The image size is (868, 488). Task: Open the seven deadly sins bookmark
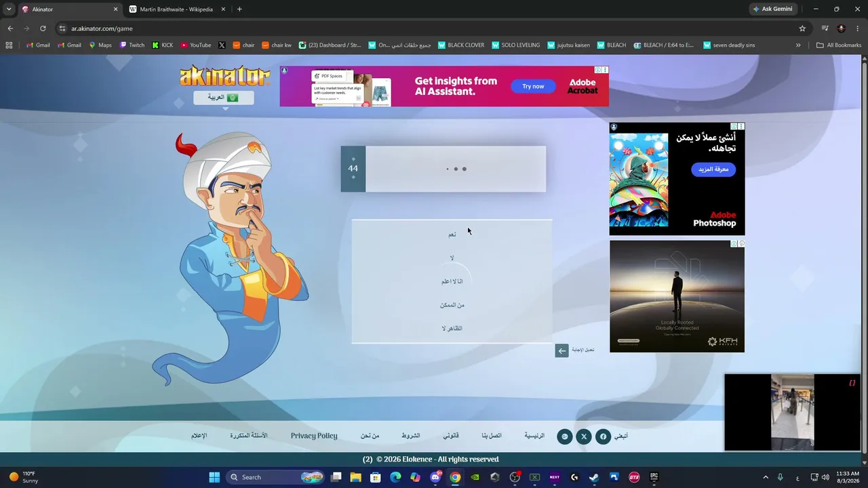(x=729, y=45)
